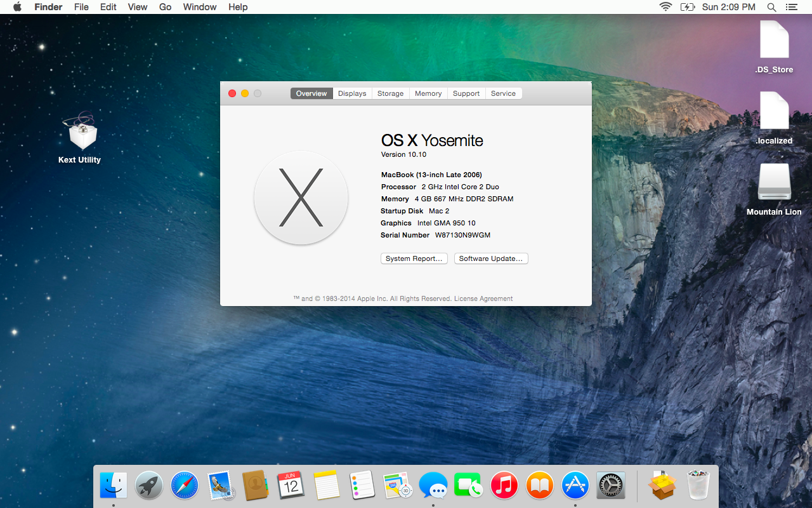Switch to the Service tab
The height and width of the screenshot is (508, 812).
click(x=503, y=93)
